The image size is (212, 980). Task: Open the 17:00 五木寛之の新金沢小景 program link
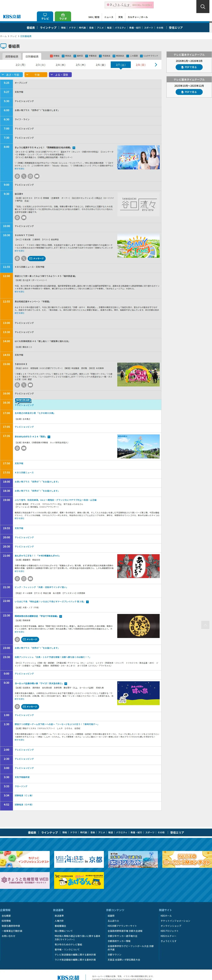[x=35, y=413]
